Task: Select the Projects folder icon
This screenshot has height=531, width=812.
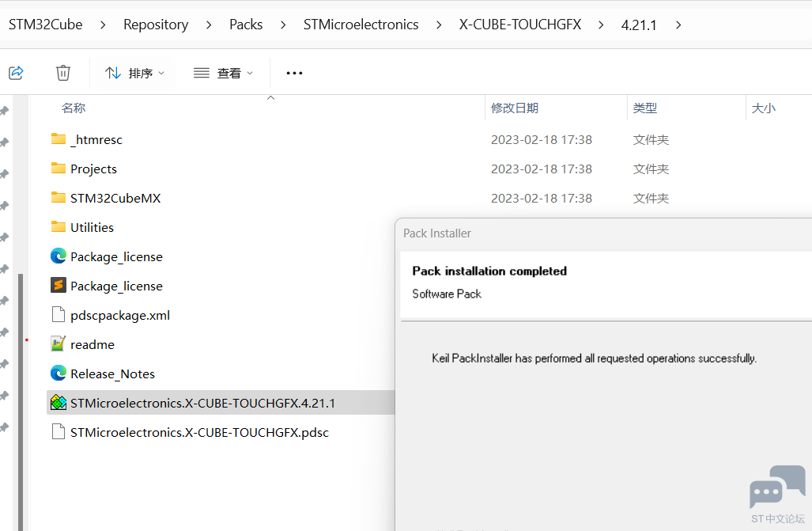Action: 59,168
